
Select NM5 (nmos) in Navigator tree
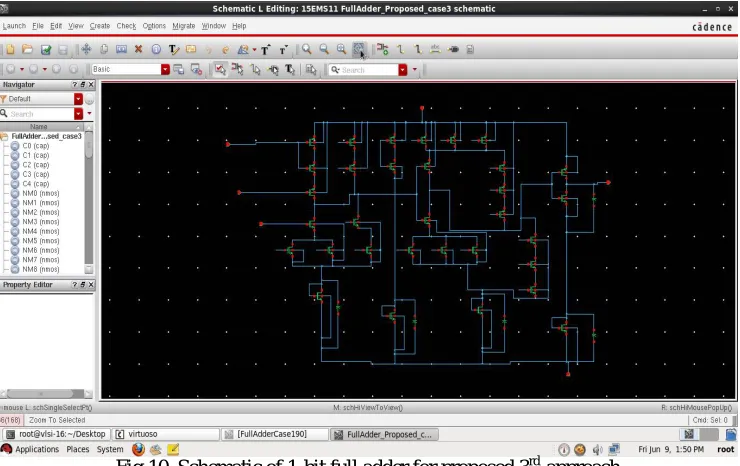point(41,241)
